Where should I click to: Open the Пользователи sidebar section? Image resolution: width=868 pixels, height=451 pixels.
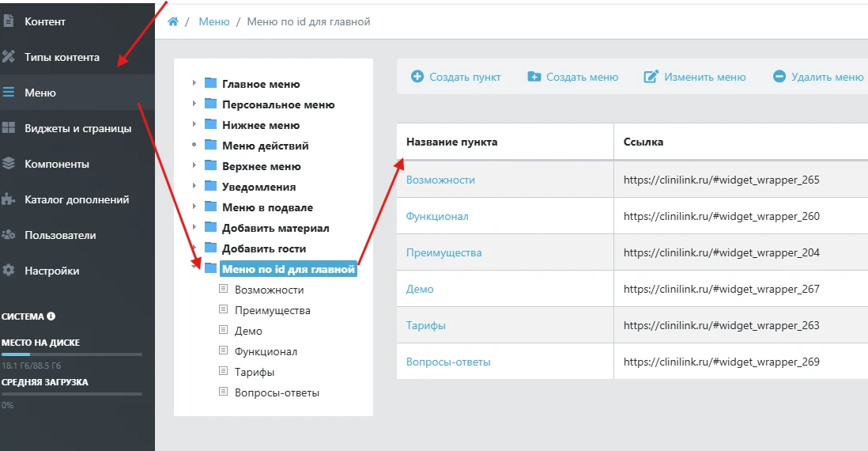(x=77, y=235)
